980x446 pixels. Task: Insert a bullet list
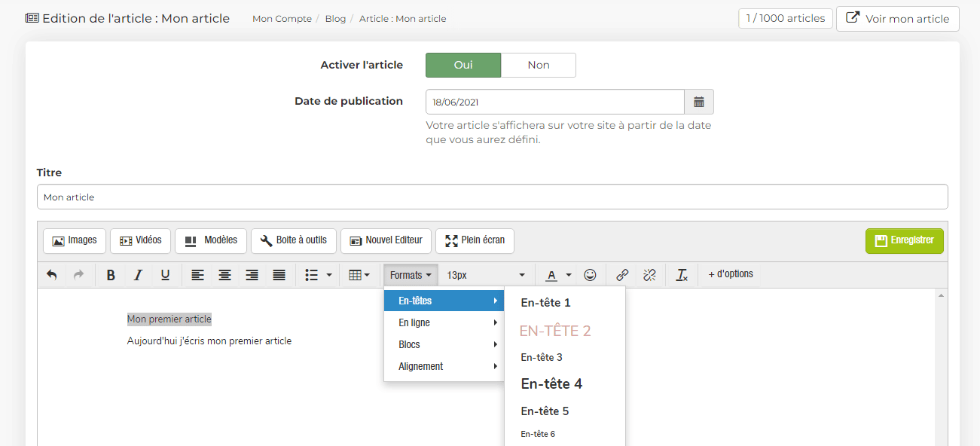[x=311, y=275]
